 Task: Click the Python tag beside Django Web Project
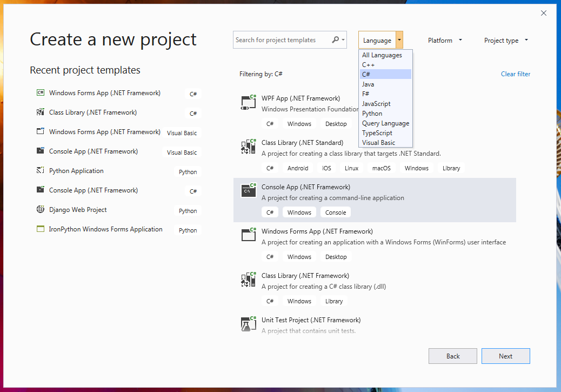click(188, 211)
